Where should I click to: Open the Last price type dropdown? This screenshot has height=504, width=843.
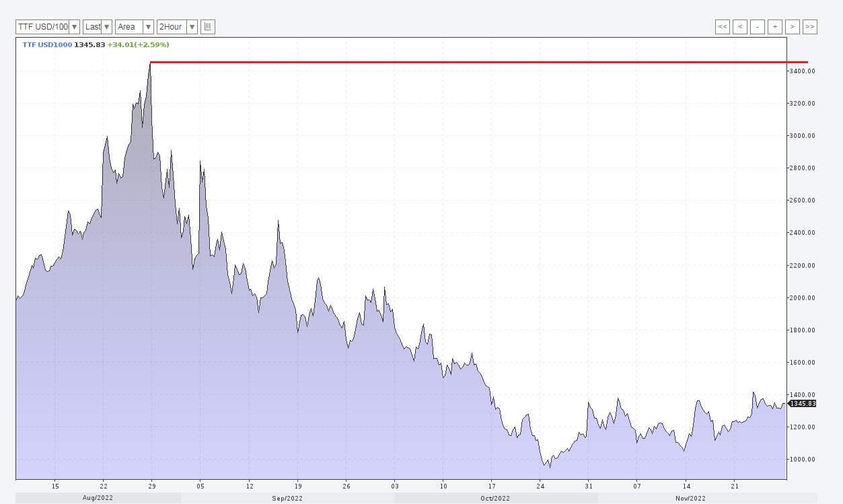98,27
